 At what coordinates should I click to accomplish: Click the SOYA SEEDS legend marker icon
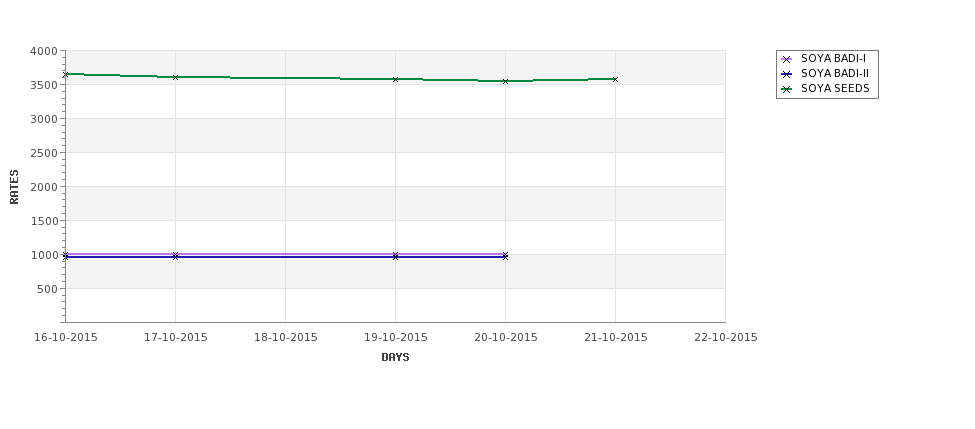pos(786,89)
